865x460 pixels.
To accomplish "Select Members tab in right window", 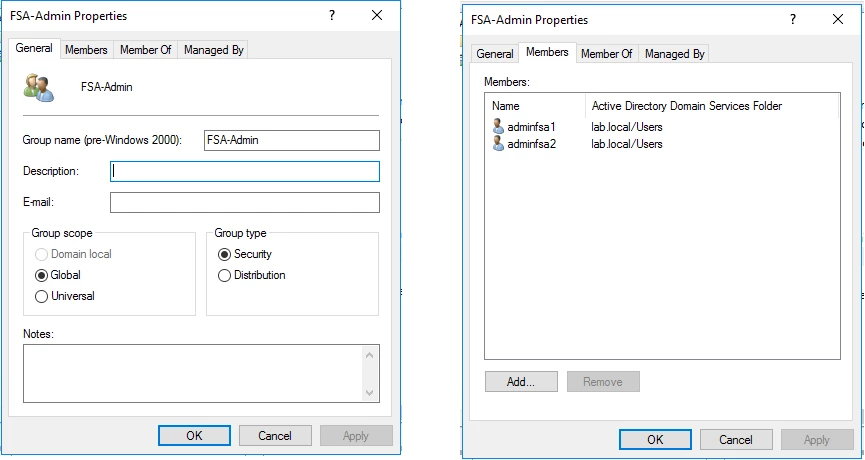I will (547, 52).
